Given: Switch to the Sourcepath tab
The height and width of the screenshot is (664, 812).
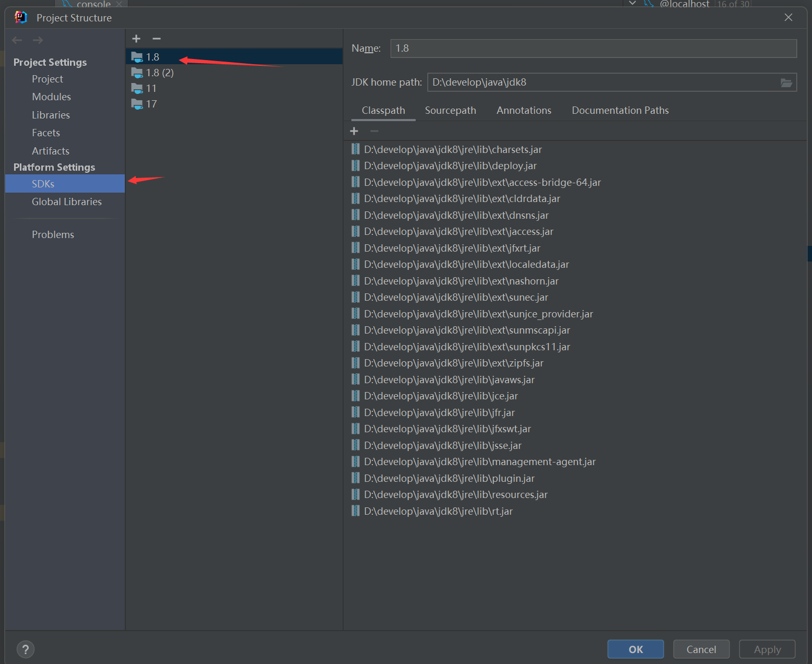Looking at the screenshot, I should tap(451, 110).
